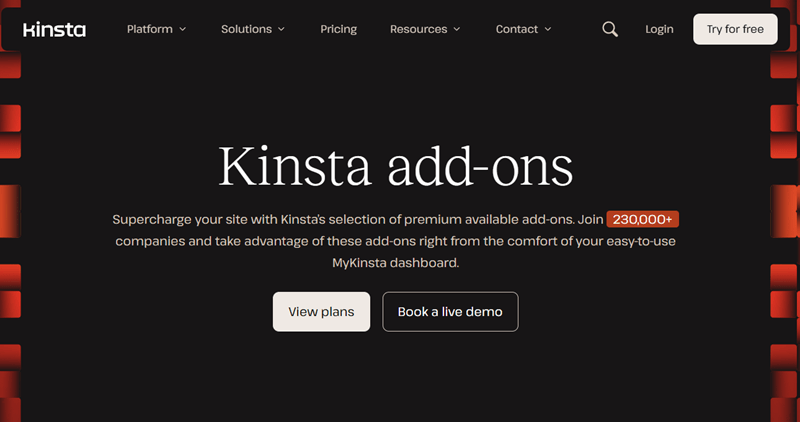Expand the Platform chevron arrow

(183, 30)
